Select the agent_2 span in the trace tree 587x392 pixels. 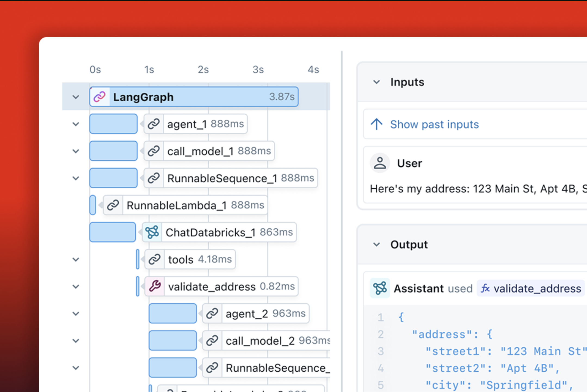pyautogui.click(x=246, y=313)
